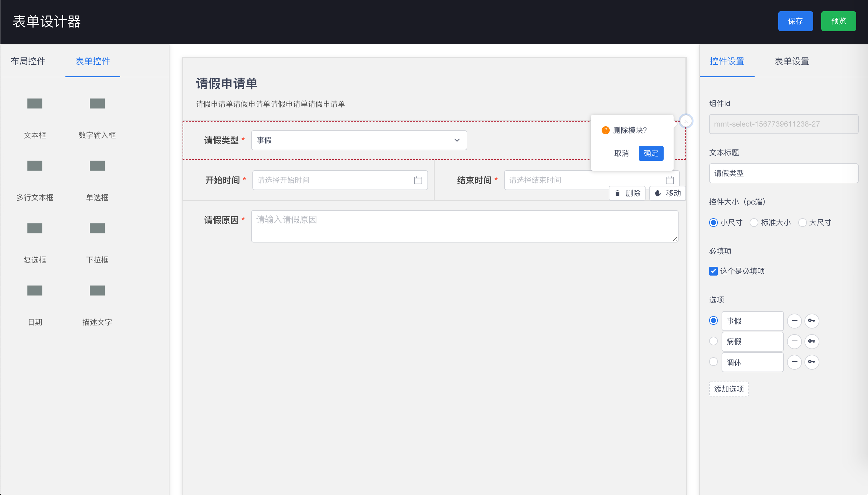Switch to the 布局控件 tab

pos(28,61)
